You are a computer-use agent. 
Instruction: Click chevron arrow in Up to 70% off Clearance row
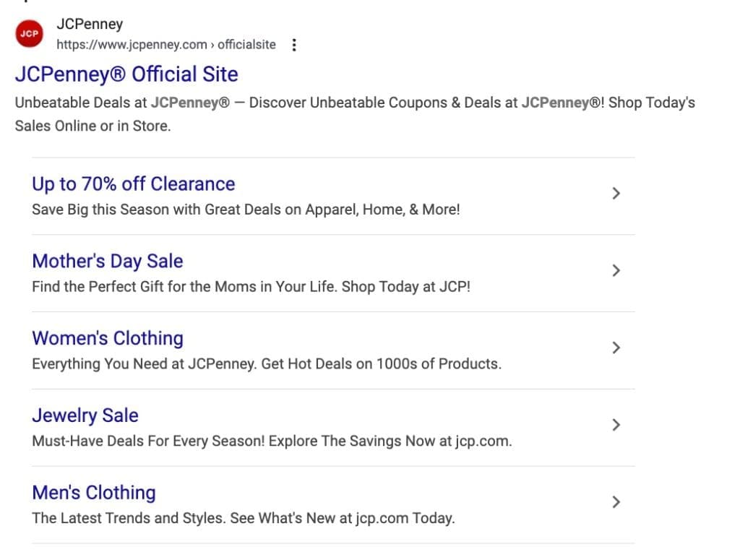(x=616, y=193)
